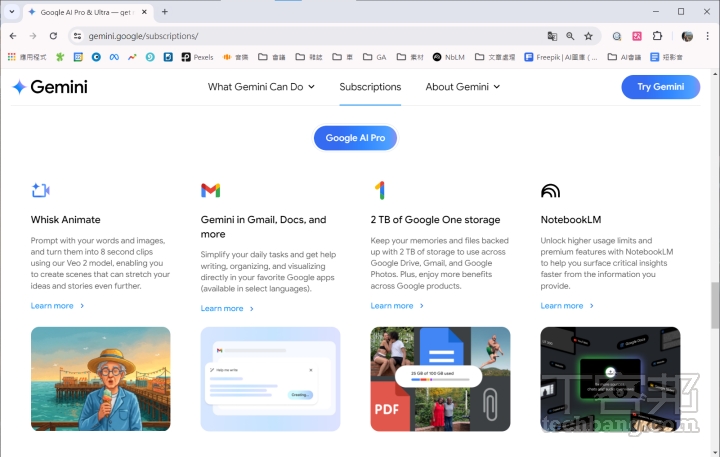The height and width of the screenshot is (457, 720).
Task: Expand What Gemini Can Do menu
Action: coord(261,87)
